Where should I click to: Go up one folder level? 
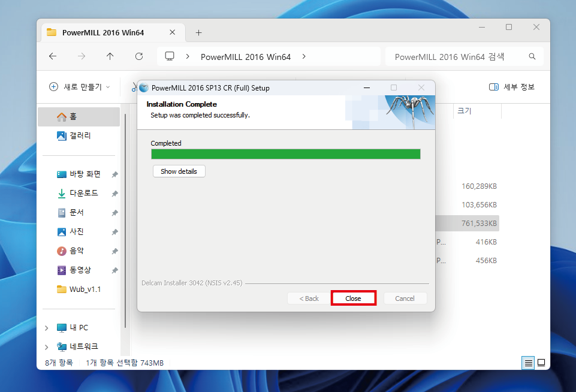point(110,56)
